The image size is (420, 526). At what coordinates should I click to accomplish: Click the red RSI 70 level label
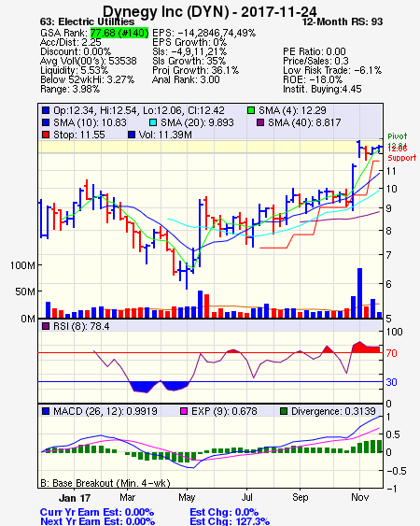(x=391, y=353)
